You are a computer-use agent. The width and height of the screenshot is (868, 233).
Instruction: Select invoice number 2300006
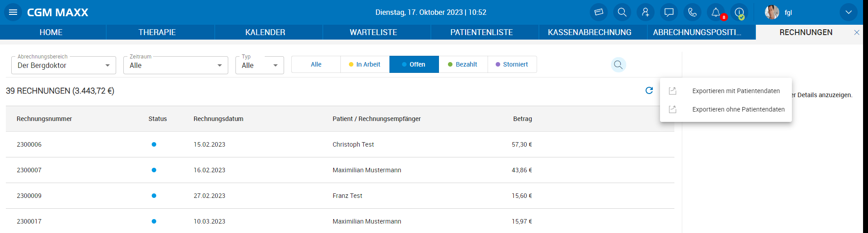(29, 144)
